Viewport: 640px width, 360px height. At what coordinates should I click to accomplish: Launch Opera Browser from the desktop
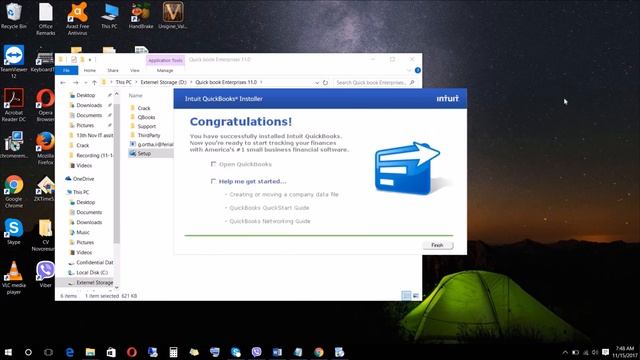coord(45,105)
